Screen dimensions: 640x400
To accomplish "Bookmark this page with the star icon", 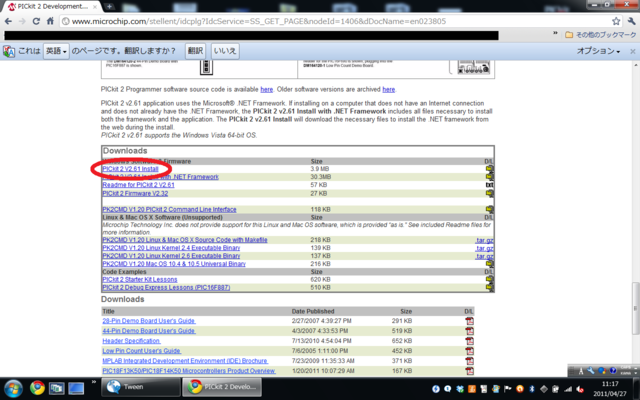I will [616, 21].
